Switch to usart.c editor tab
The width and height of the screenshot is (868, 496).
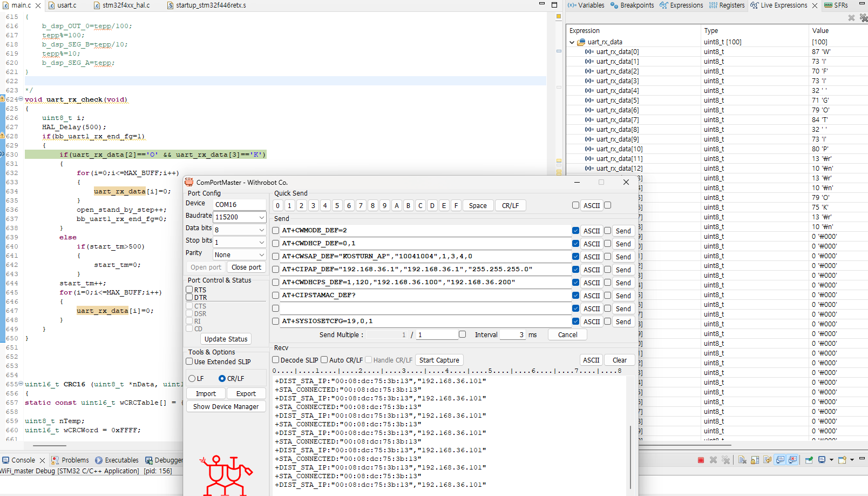point(63,5)
